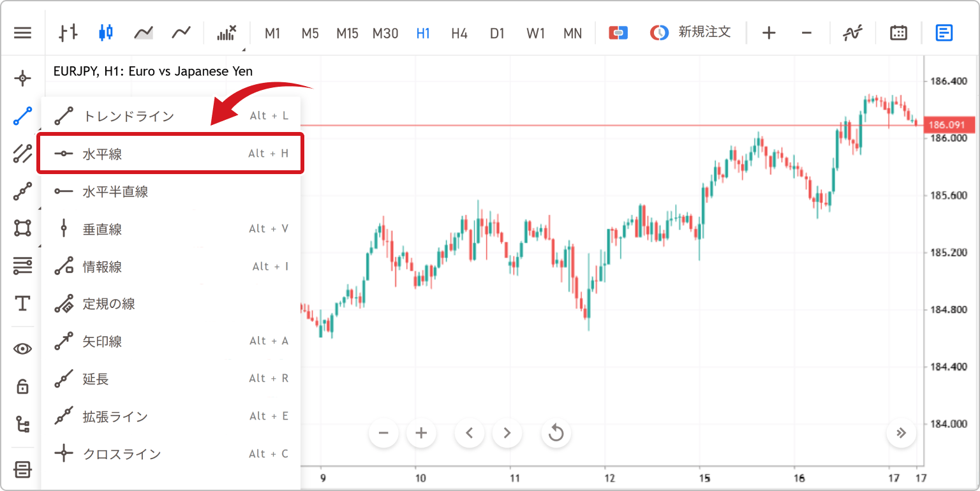Select the crosshair cursor tool
The image size is (980, 491).
[23, 78]
